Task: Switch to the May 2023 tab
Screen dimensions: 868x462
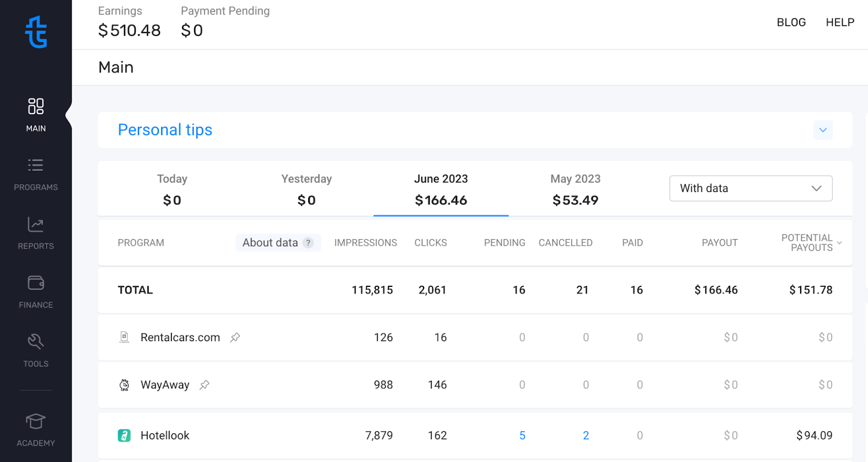Action: [x=575, y=189]
